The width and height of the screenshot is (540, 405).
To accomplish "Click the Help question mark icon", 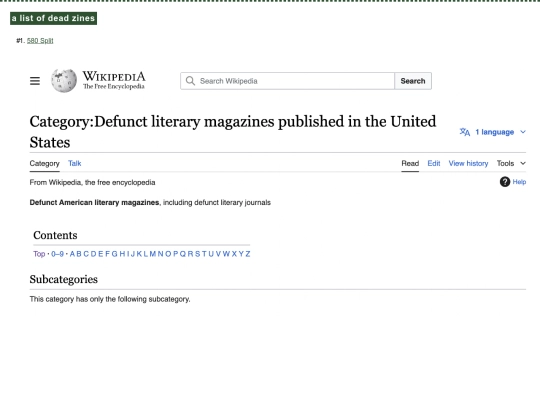I will coord(505,182).
